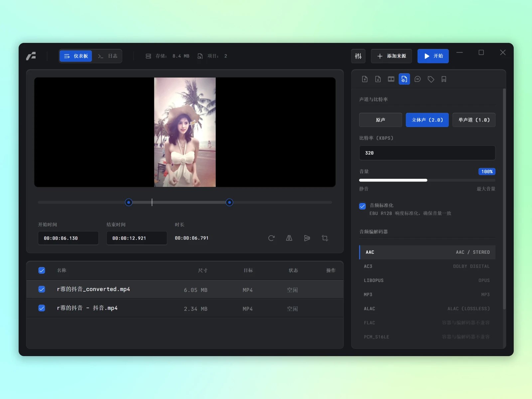The width and height of the screenshot is (532, 399).
Task: Open the tag metadata panel
Action: pos(431,79)
